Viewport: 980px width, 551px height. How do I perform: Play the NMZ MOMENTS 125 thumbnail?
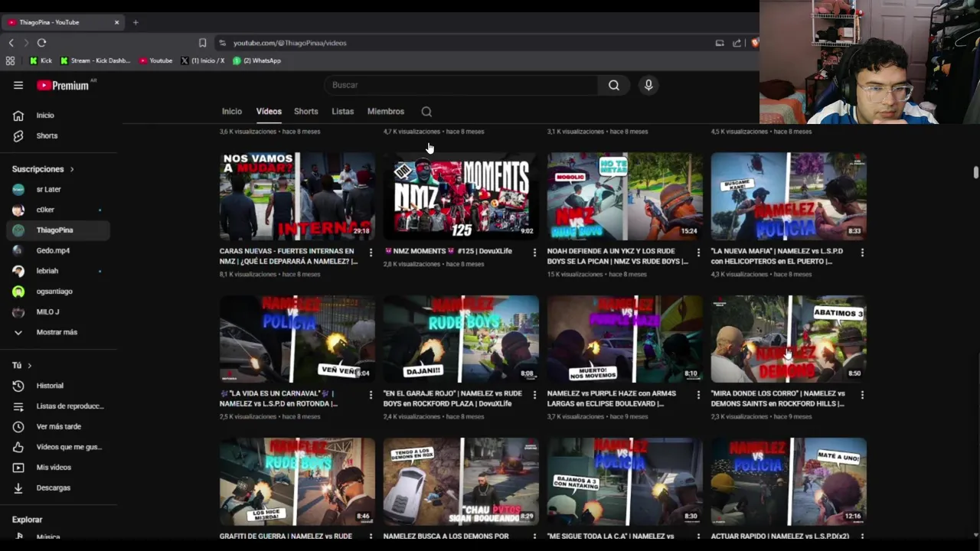(461, 196)
